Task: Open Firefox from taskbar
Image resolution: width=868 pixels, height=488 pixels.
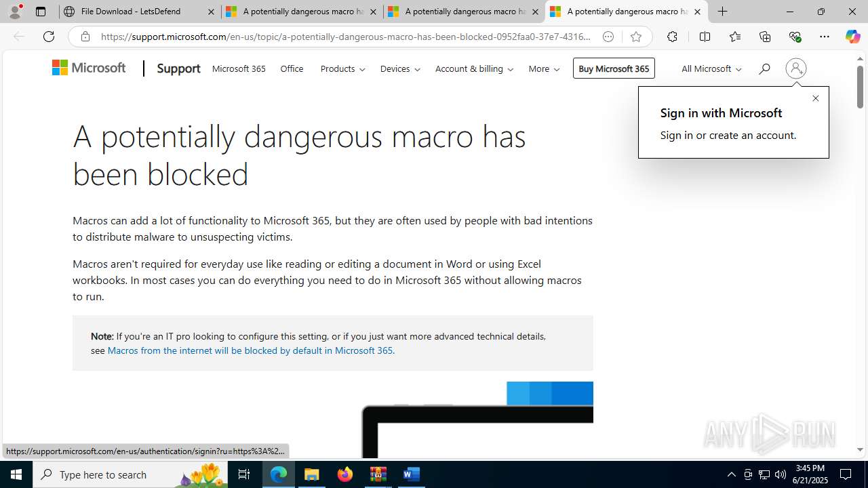Action: click(x=345, y=474)
